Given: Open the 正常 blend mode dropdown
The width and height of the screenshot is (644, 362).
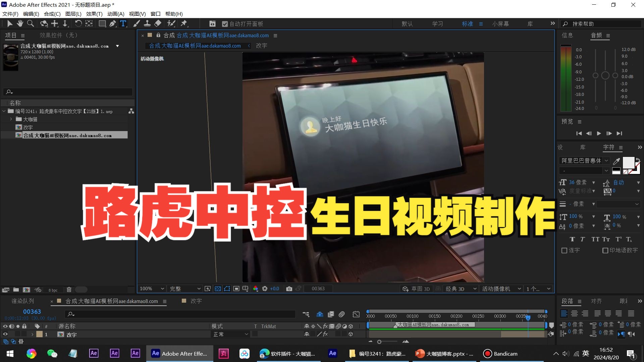Looking at the screenshot, I should (231, 334).
